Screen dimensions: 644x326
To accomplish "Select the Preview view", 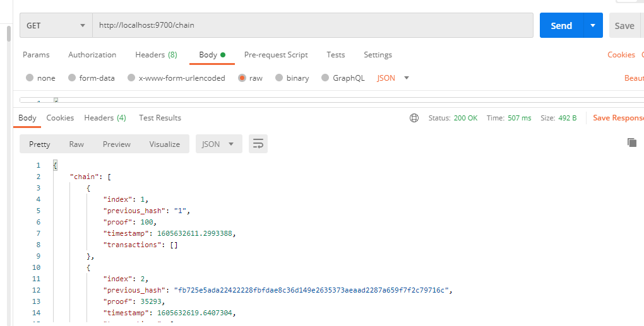I will point(117,144).
